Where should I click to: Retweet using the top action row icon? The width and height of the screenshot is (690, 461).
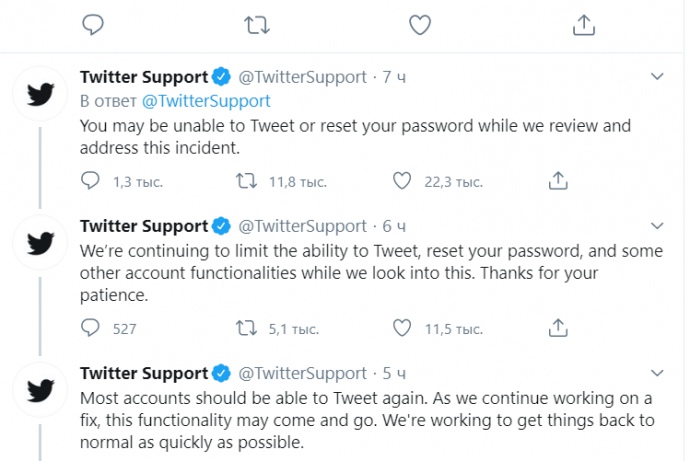[257, 25]
